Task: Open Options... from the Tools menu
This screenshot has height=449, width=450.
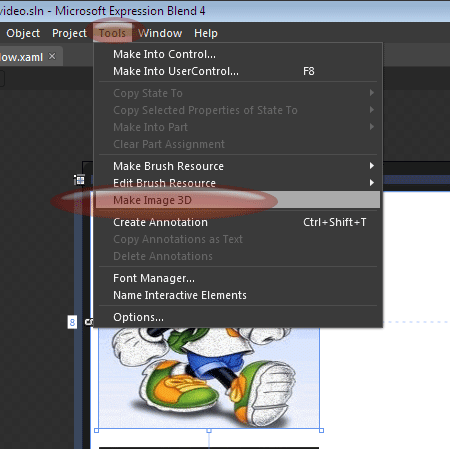Action: pos(238,317)
